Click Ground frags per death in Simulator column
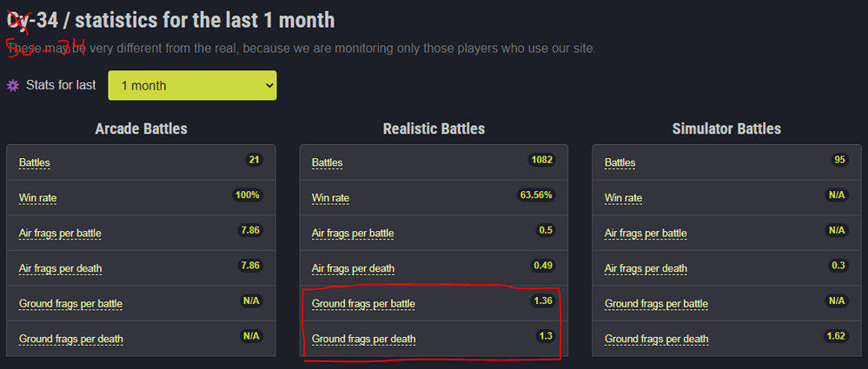Viewport: 868px width, 369px height. coord(656,339)
